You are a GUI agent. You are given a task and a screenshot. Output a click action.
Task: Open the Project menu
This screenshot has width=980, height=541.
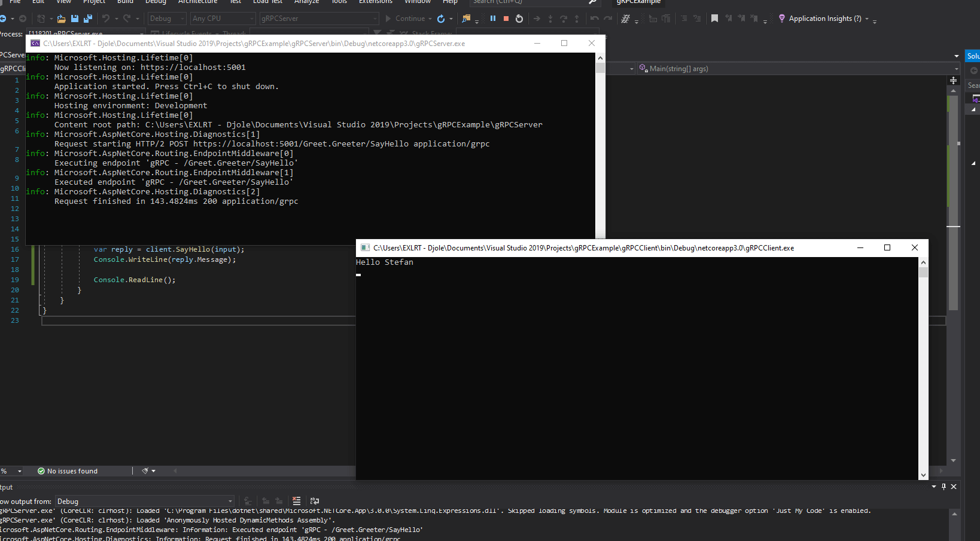pyautogui.click(x=94, y=2)
